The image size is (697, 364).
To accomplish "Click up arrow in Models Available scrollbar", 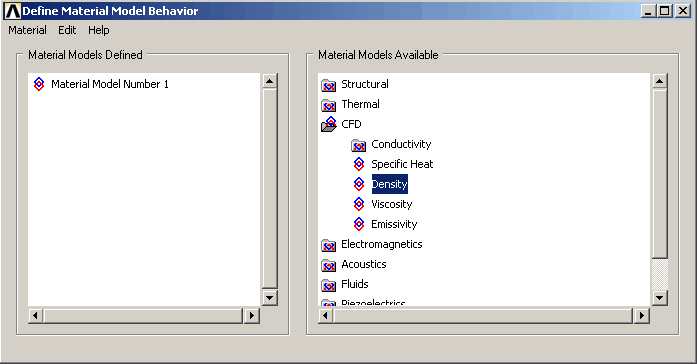I will coord(660,81).
